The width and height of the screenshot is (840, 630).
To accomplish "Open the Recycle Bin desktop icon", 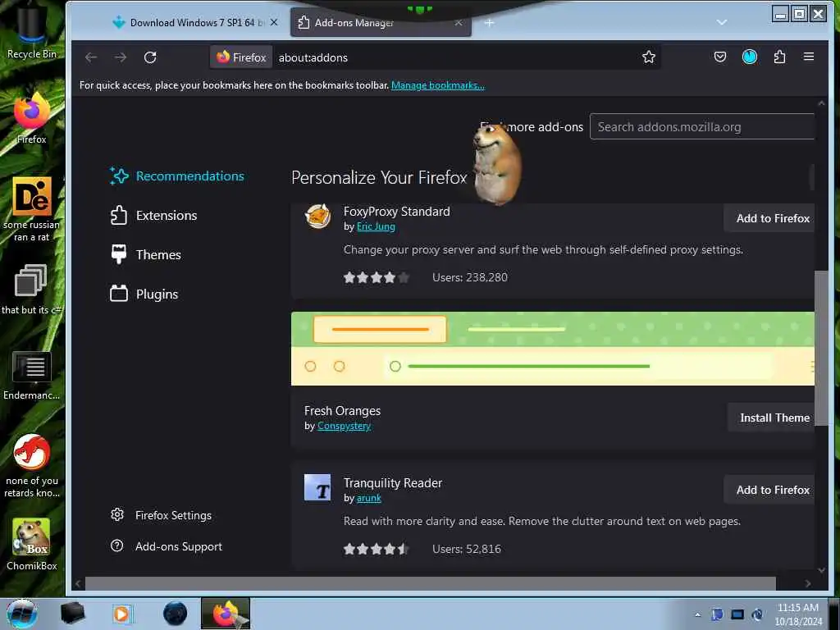I will click(31, 31).
